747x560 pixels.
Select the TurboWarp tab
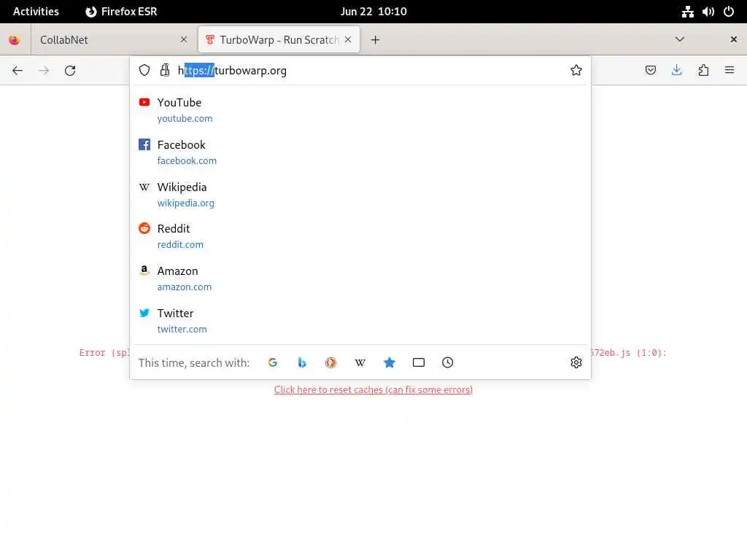[279, 40]
